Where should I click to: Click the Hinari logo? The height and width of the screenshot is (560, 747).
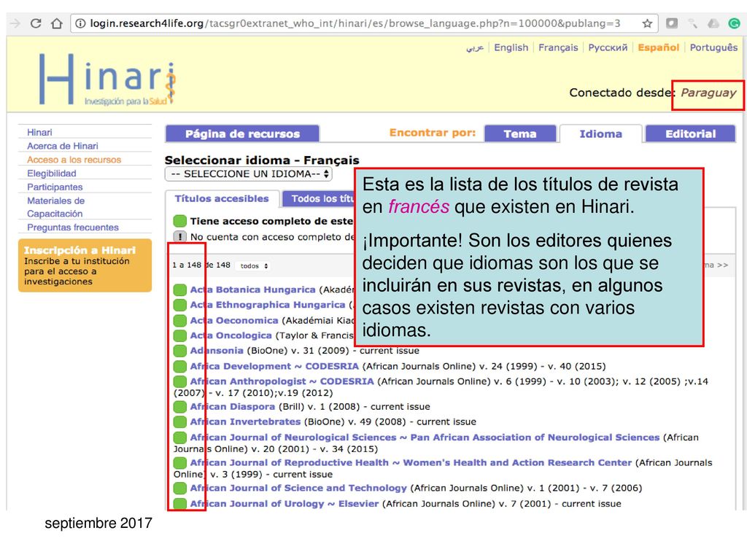coord(108,79)
